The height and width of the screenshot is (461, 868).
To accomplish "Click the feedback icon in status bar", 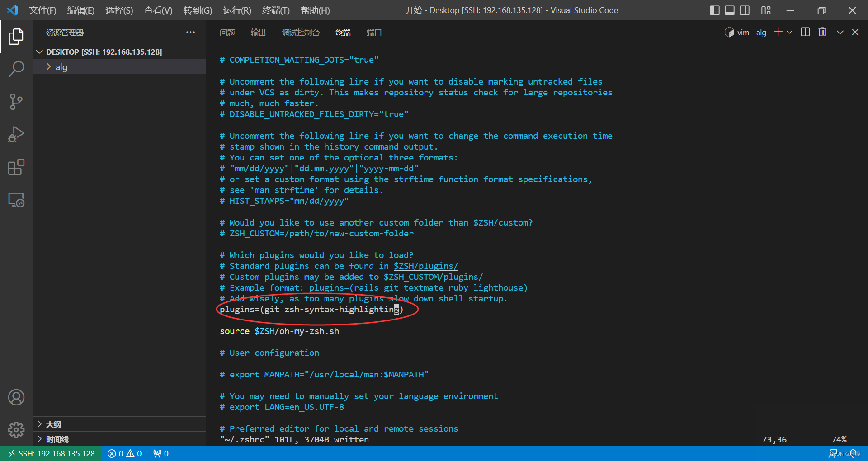I will [833, 453].
